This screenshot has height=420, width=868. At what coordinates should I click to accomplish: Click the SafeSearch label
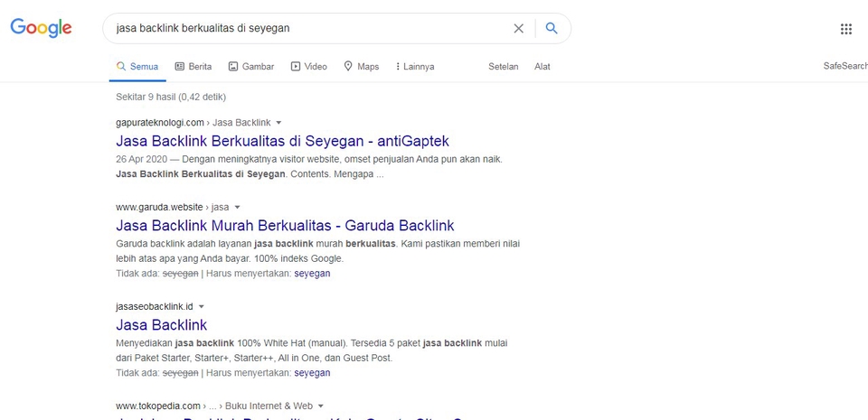[x=845, y=66]
